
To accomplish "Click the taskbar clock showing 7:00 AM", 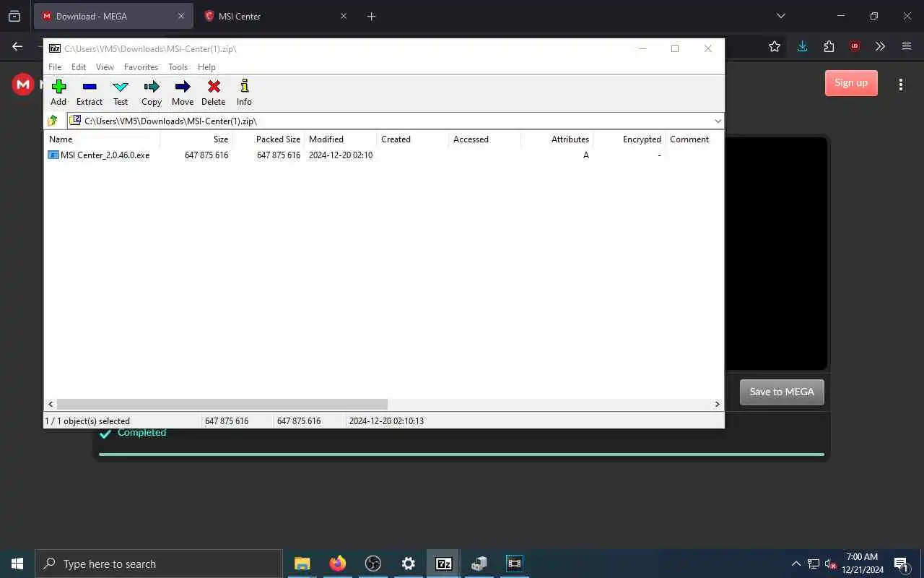I will point(863,564).
